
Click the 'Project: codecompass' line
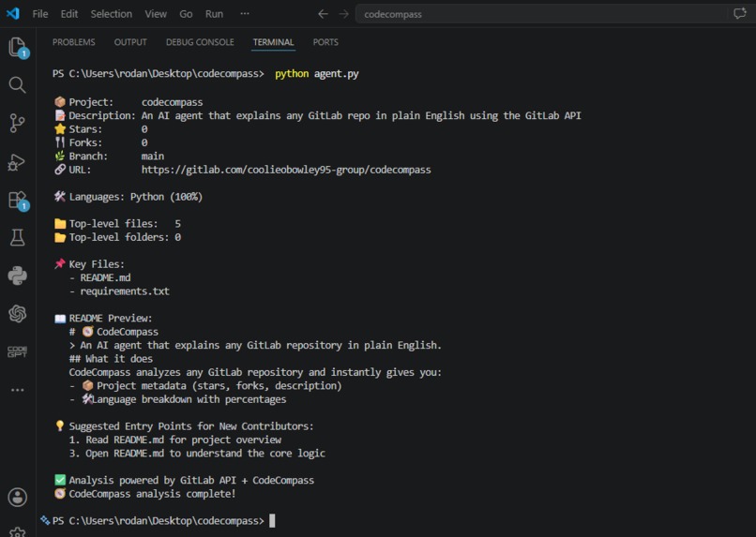[129, 102]
